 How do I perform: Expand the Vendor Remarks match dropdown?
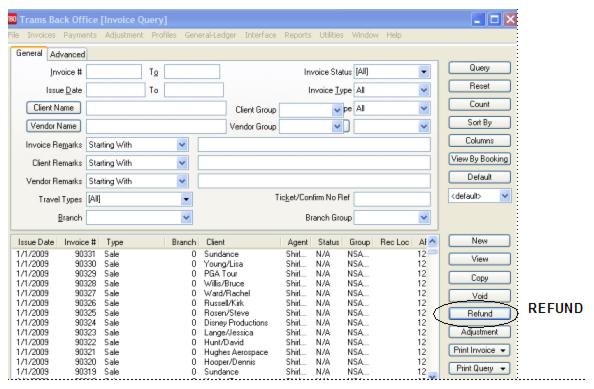point(182,181)
